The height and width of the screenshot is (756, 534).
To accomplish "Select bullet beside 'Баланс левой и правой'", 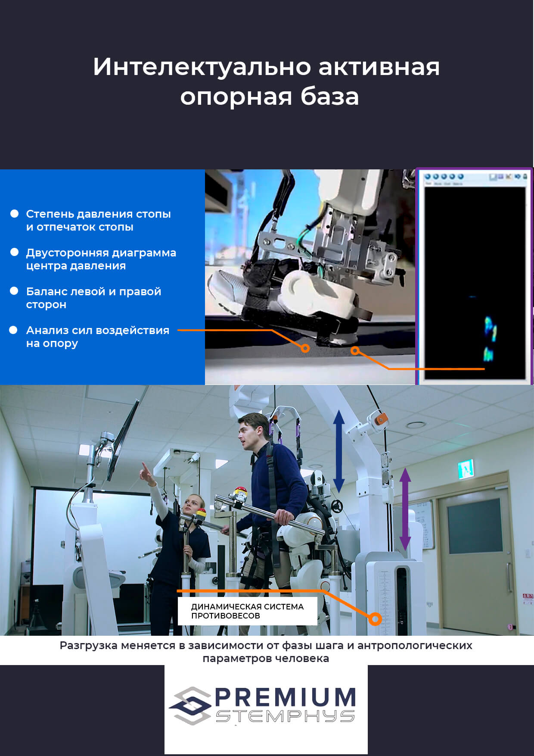I will [15, 291].
